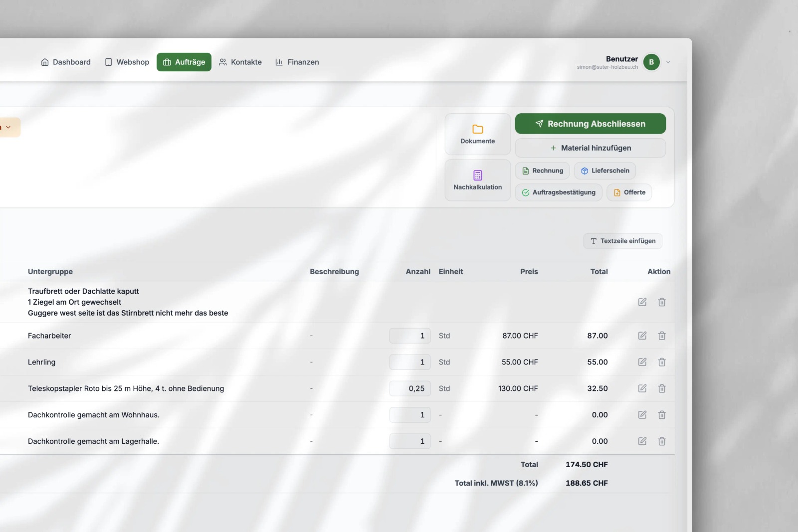Viewport: 798px width, 532px height.
Task: Edit the Teleskopstapler row
Action: click(642, 389)
